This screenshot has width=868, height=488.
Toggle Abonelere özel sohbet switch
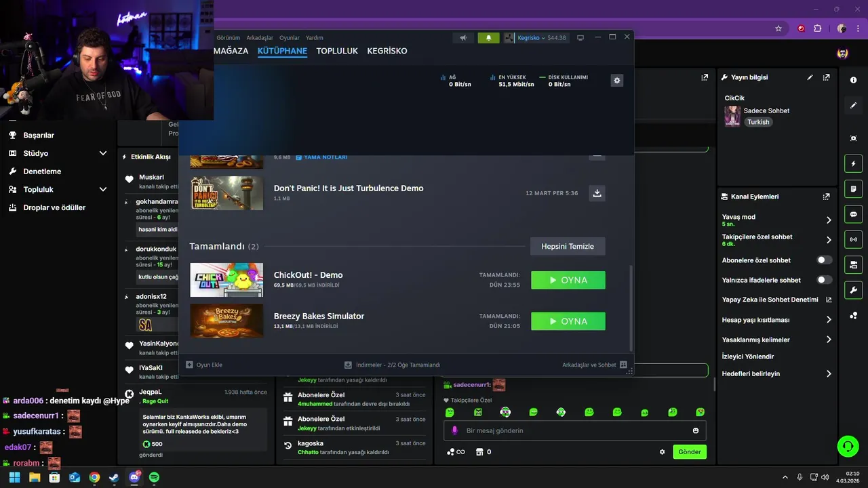[x=825, y=260]
